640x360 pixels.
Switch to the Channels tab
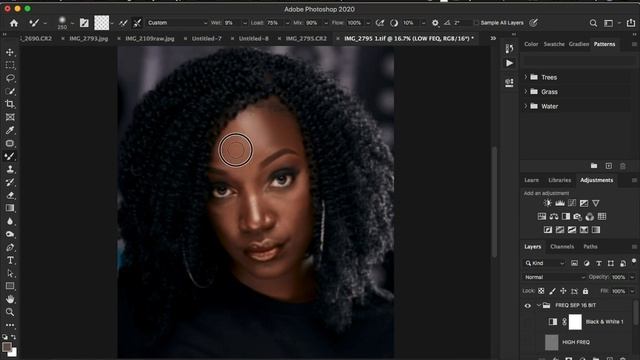coord(562,247)
